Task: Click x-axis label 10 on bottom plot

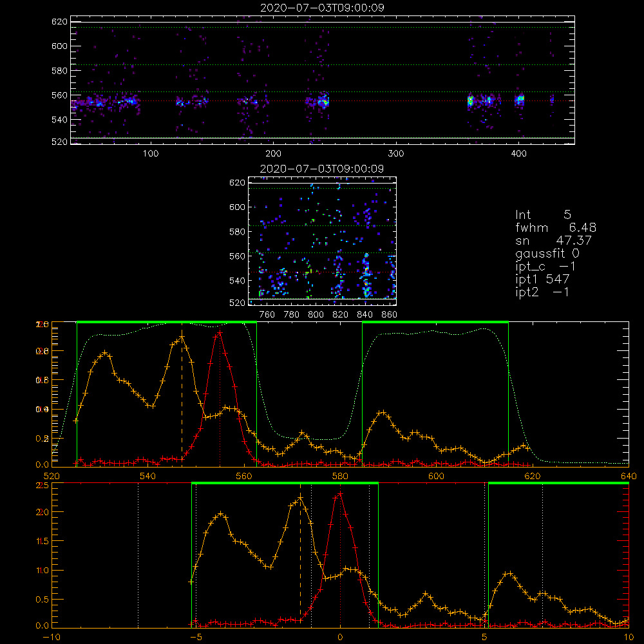Action: [x=629, y=638]
